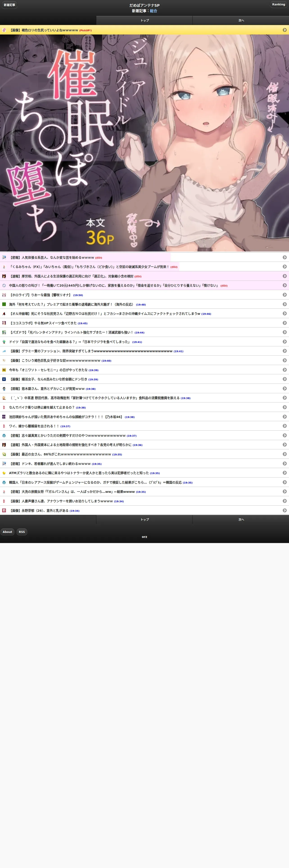The height and width of the screenshot is (868, 289).
Task: Click the arrow icon on ホロライブ りおーな最強 row
Action: coord(285,295)
